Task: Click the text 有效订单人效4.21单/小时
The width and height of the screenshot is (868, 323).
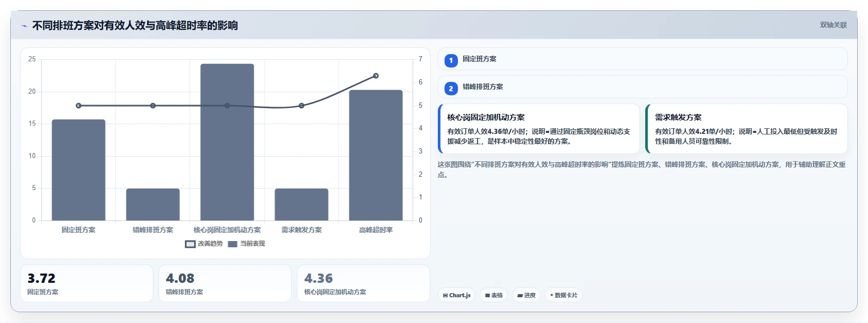Action: 695,131
